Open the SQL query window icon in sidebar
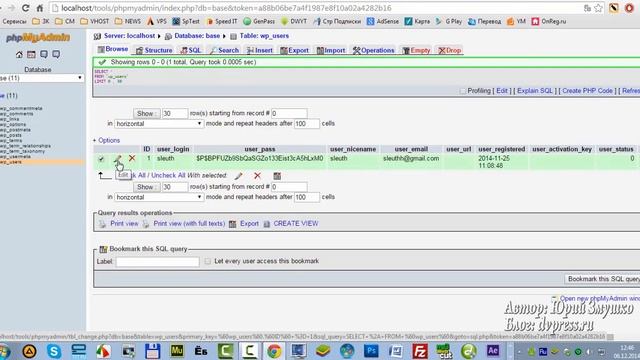The image size is (640, 360). coord(31,54)
